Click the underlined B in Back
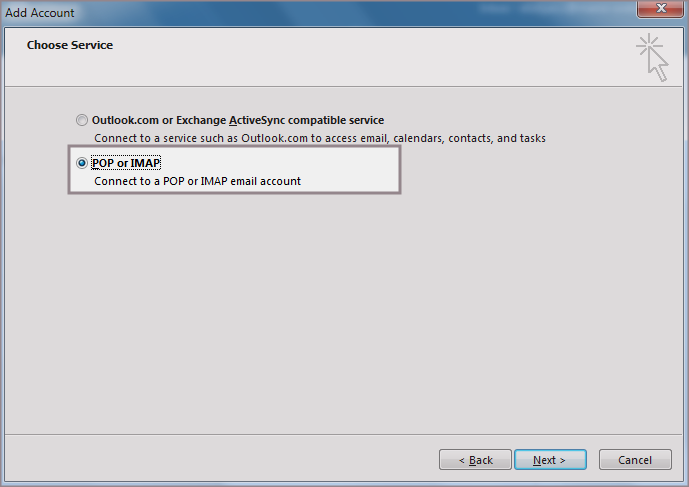Screen dimensions: 689x487 click(x=472, y=461)
